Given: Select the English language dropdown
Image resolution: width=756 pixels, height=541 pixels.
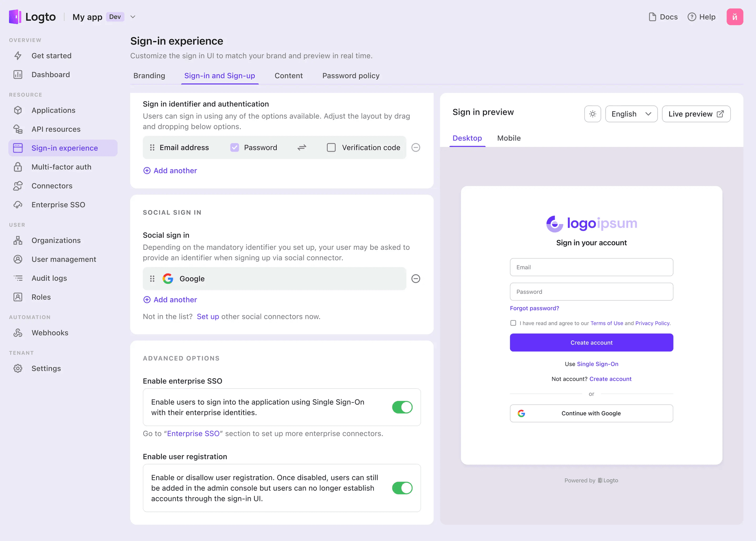Looking at the screenshot, I should coord(631,114).
